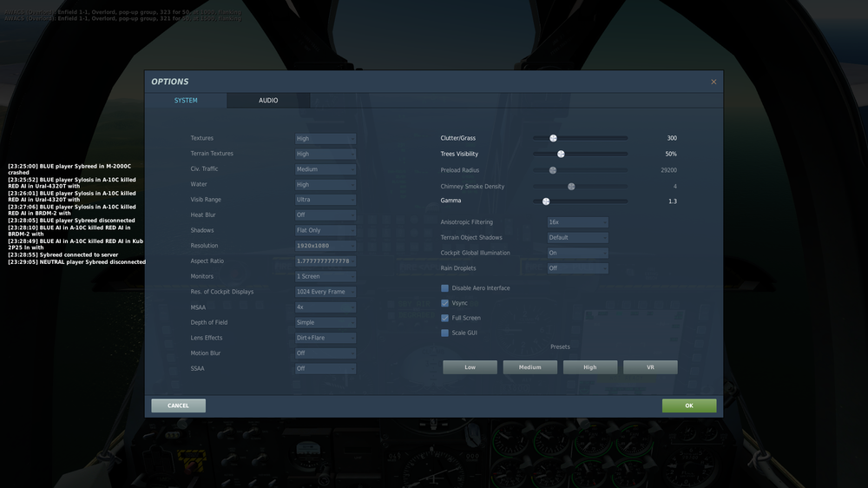
Task: Open the Motion Blur dropdown
Action: [x=325, y=353]
